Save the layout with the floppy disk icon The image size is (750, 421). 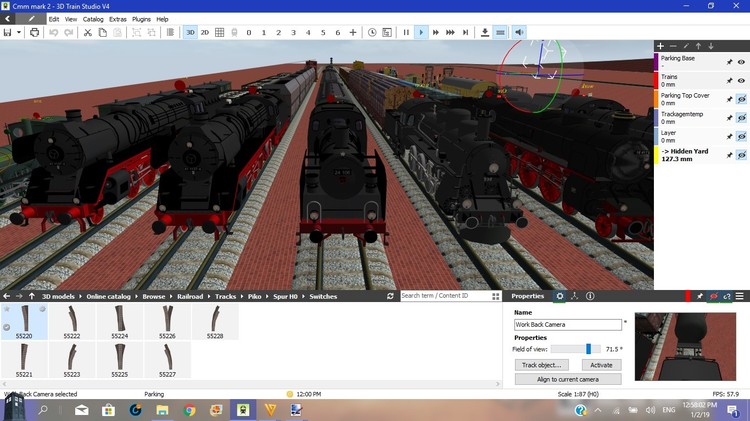(x=7, y=33)
